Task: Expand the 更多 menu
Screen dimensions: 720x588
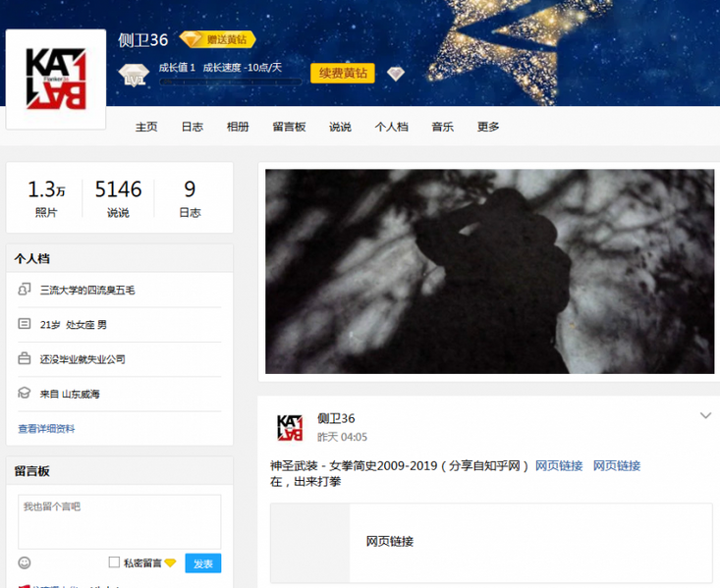Action: click(488, 127)
